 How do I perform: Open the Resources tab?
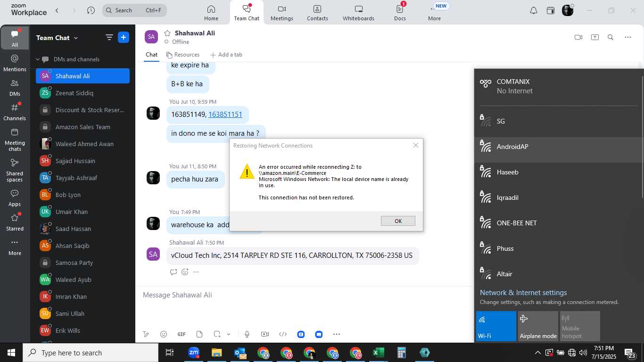pos(183,55)
